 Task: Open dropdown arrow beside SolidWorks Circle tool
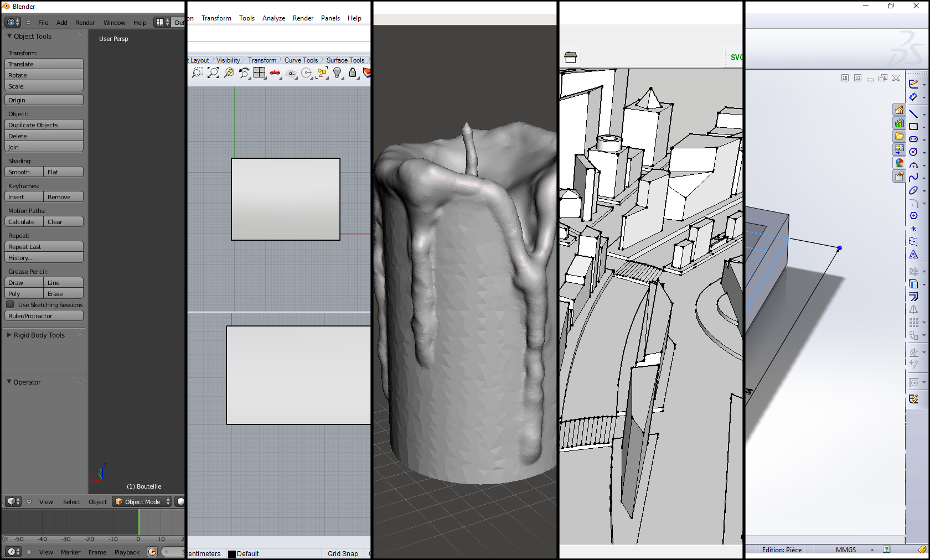pos(924,153)
